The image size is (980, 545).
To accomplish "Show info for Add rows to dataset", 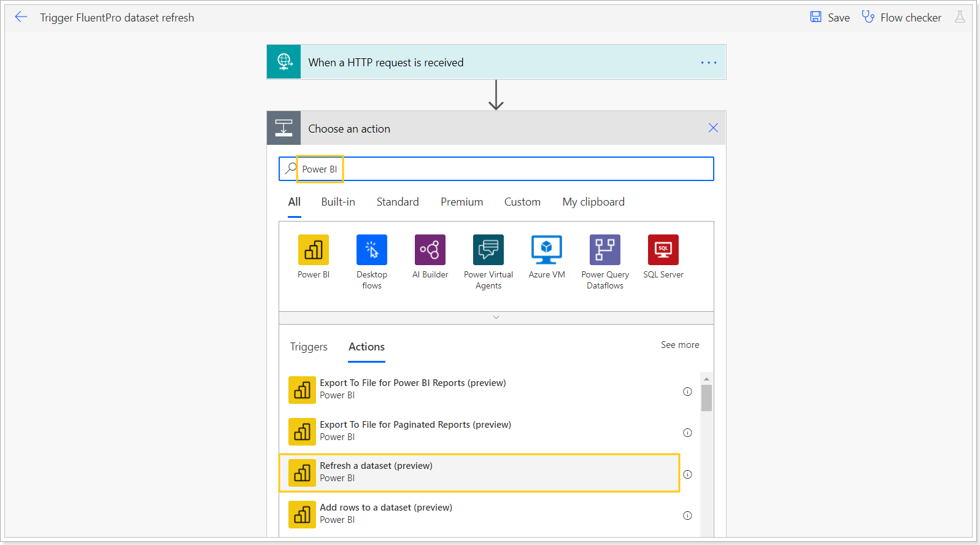I will [x=687, y=516].
